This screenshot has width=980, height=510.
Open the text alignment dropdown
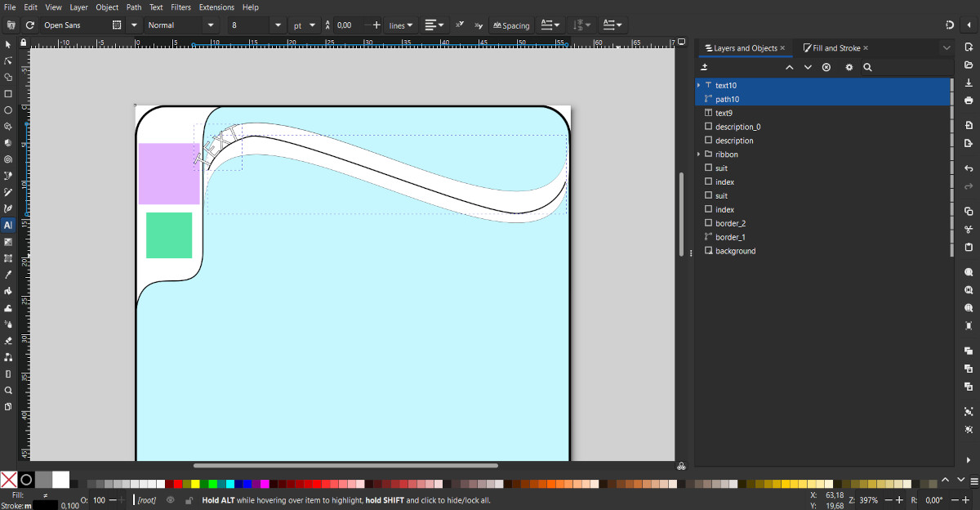(434, 25)
